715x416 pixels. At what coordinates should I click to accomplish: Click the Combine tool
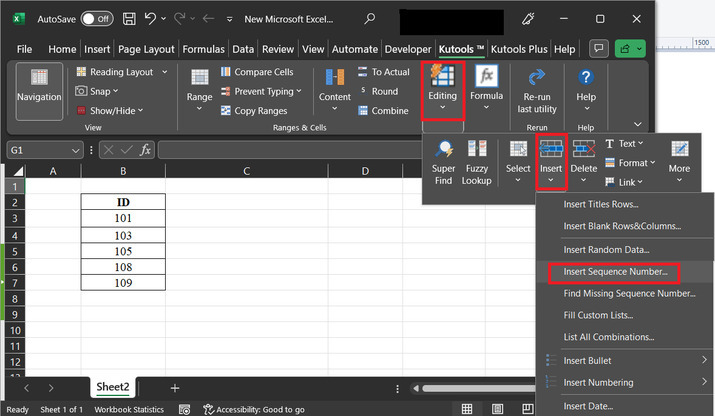coord(383,110)
